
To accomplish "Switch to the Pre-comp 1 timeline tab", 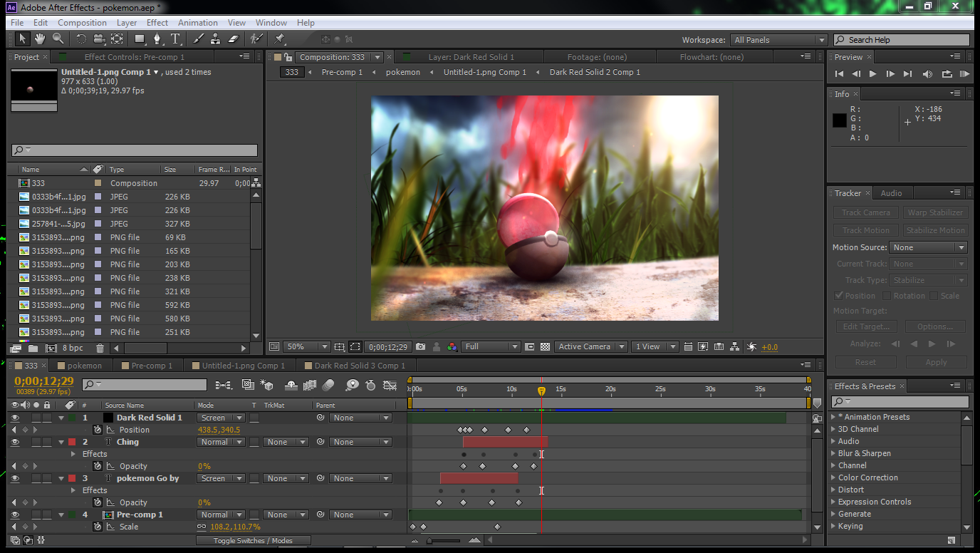I will pyautogui.click(x=152, y=366).
